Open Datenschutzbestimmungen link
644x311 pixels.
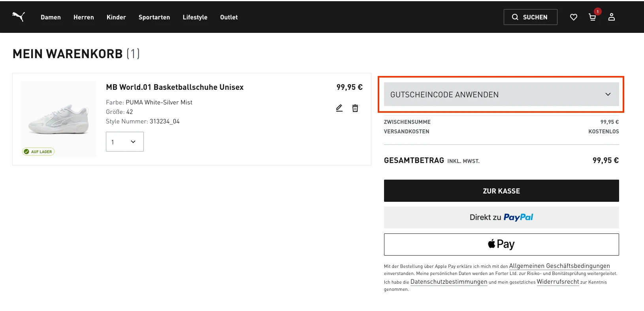(x=449, y=282)
